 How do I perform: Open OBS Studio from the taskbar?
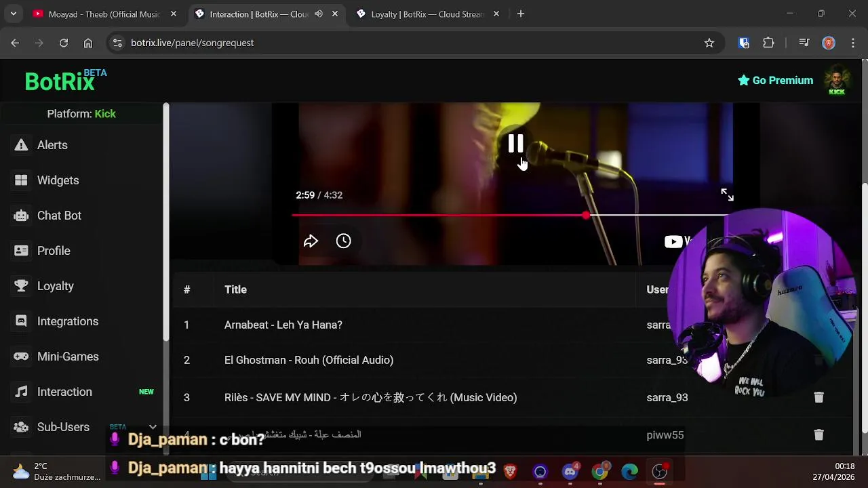(x=660, y=471)
